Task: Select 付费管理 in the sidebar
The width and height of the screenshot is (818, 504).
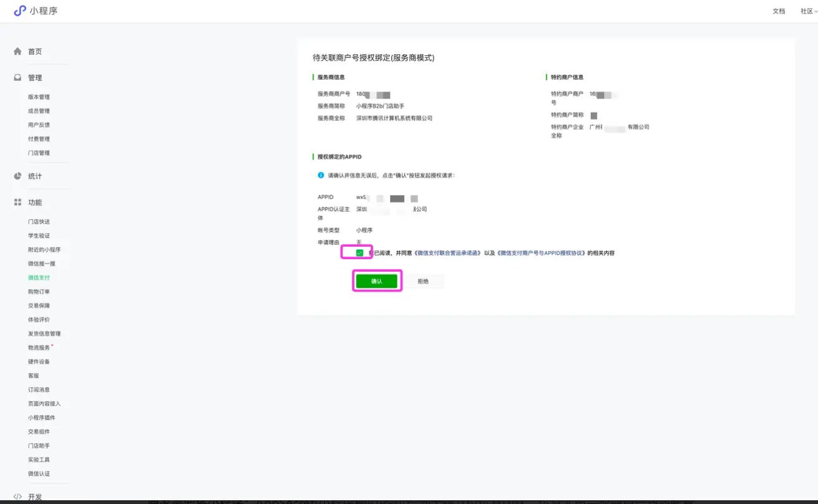Action: (39, 139)
